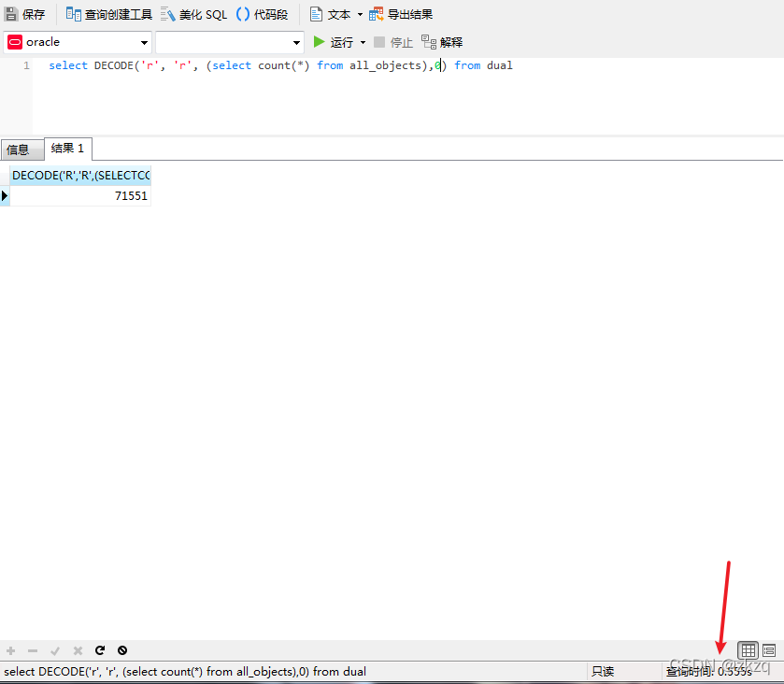Viewport: 784px width, 684px height.
Task: Run the query with 运行 button
Action: pyautogui.click(x=333, y=42)
